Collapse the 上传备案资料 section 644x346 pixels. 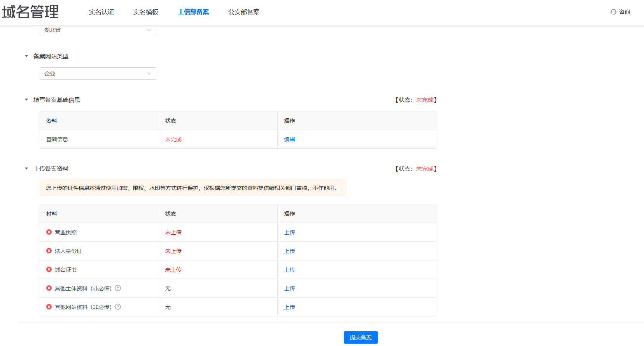pyautogui.click(x=26, y=169)
